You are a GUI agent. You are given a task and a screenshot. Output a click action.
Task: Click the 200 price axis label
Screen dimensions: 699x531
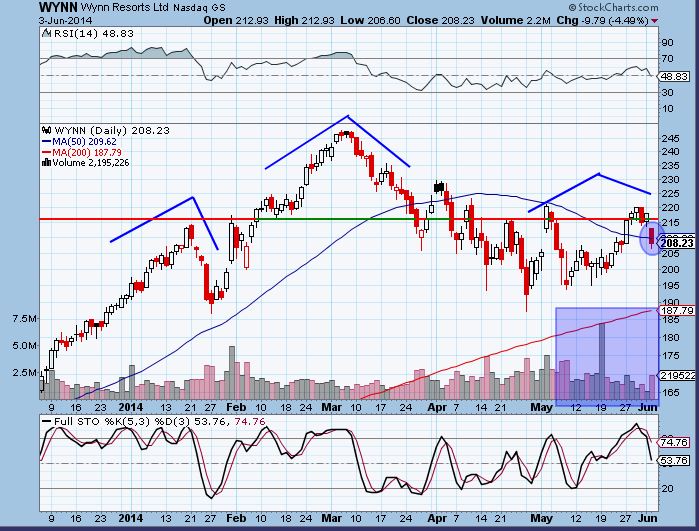coord(670,269)
